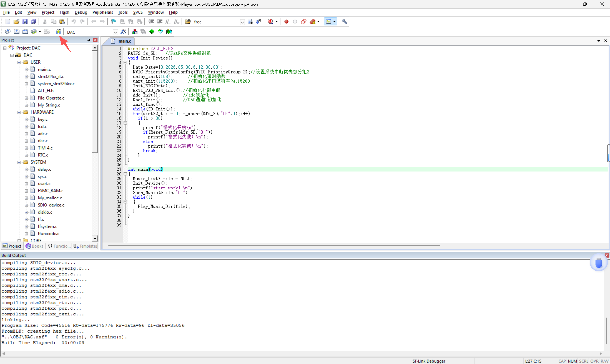Fold the main function block at line 28
610x364 pixels.
[x=125, y=174]
